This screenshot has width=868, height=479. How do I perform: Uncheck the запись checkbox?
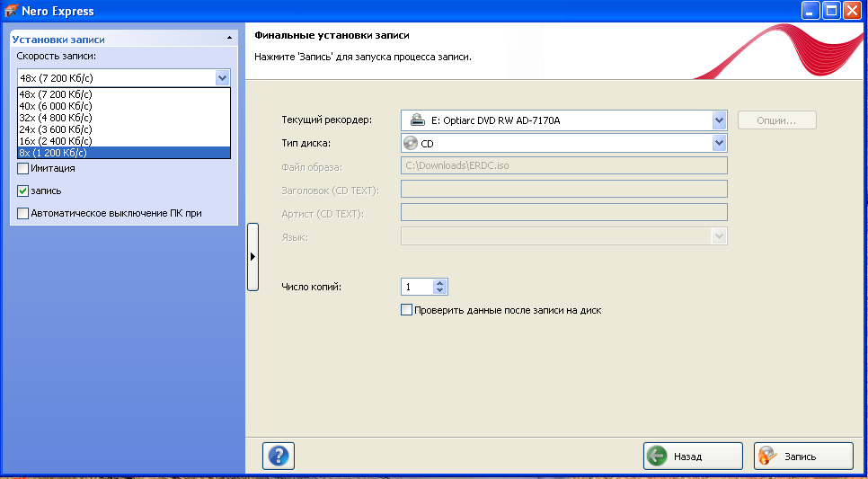point(23,191)
